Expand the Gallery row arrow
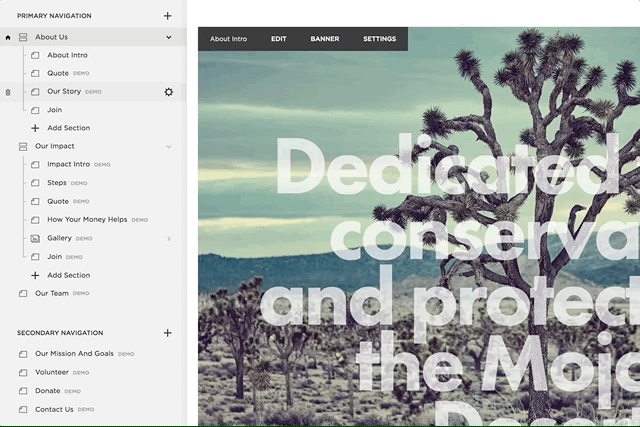This screenshot has width=640, height=427. [x=169, y=238]
